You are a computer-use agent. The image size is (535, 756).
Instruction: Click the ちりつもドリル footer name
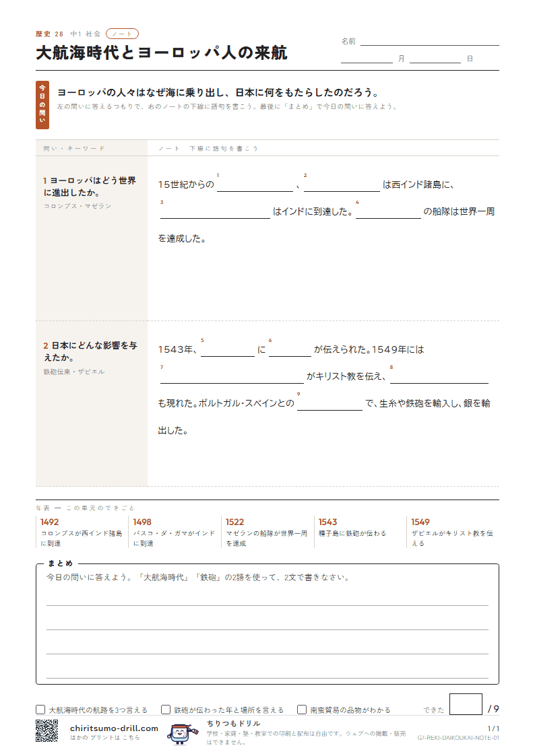234,723
